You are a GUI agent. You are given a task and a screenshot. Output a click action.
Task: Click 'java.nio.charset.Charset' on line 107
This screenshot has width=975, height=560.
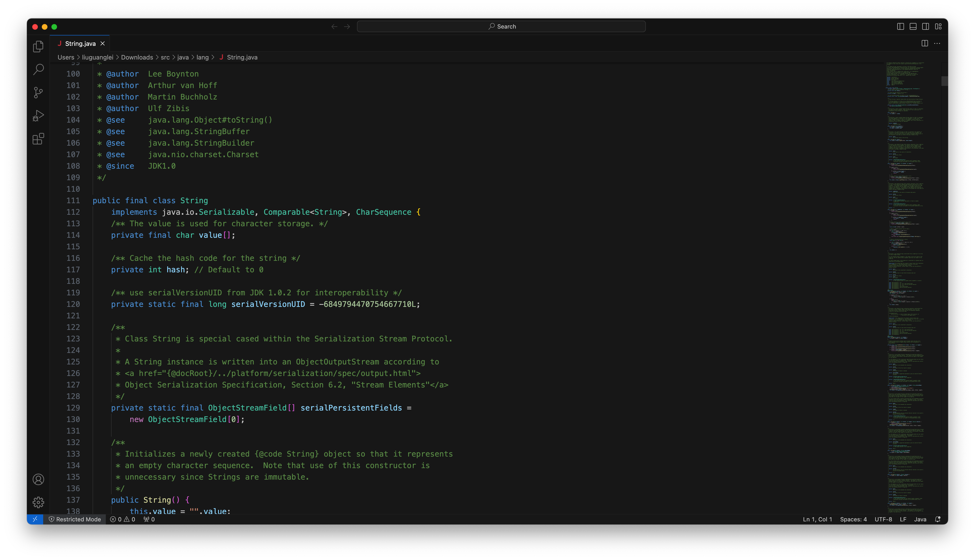point(203,155)
